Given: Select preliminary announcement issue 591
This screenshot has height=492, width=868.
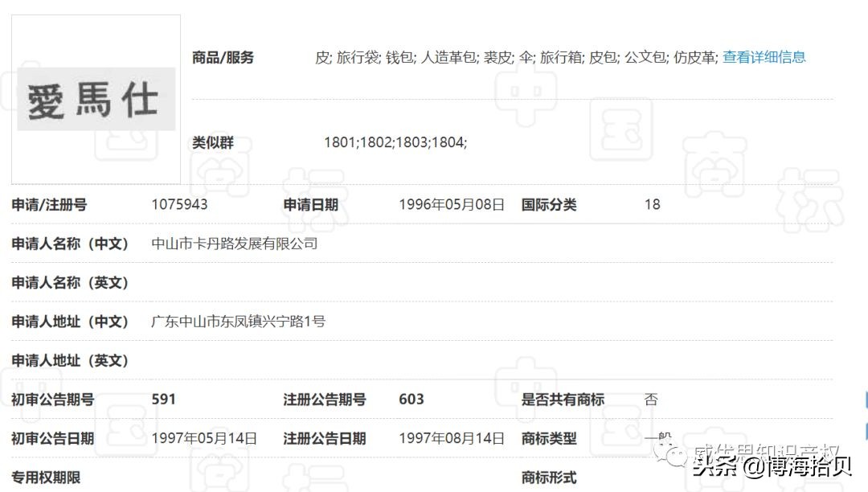Looking at the screenshot, I should pyautogui.click(x=163, y=399).
